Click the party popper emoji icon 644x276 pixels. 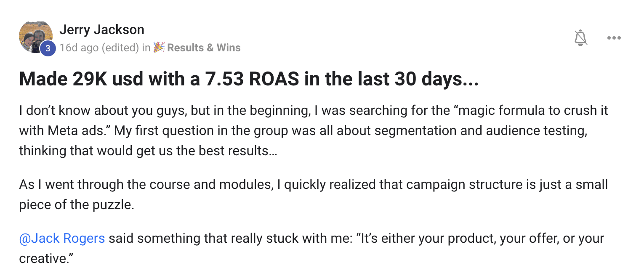pos(159,47)
